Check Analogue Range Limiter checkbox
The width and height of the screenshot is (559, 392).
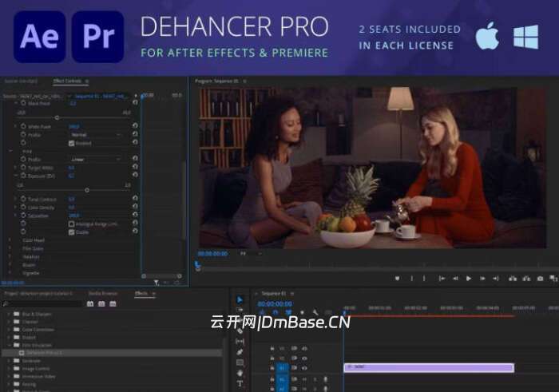point(71,224)
